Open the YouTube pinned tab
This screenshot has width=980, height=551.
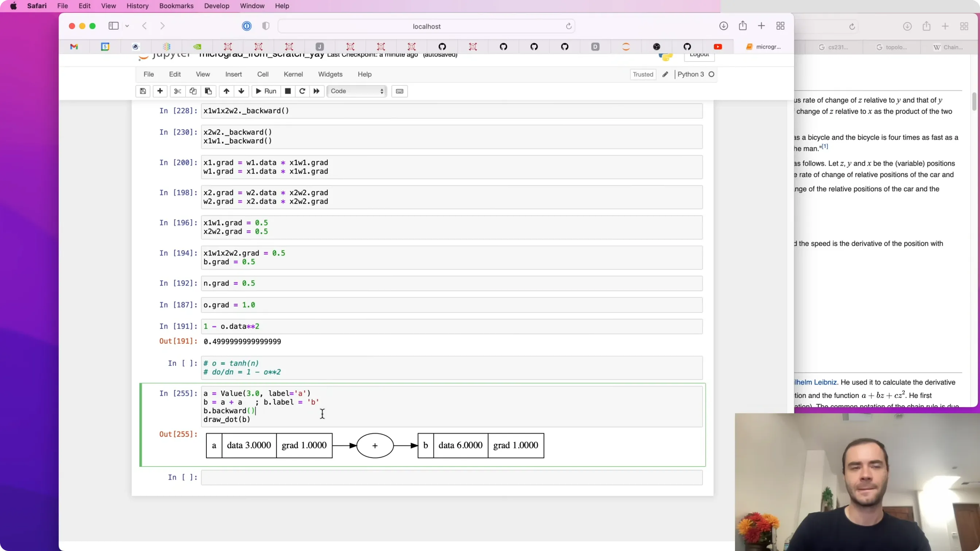coord(718,47)
